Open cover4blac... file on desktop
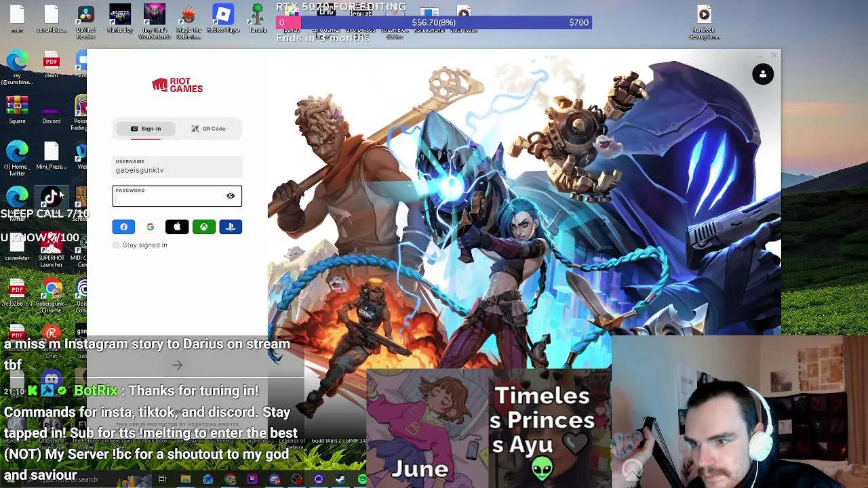868x488 pixels. pos(52,19)
